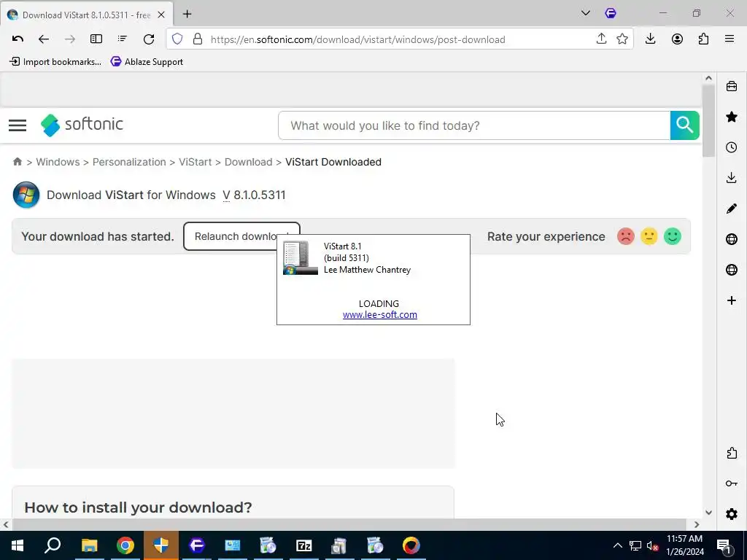Open the taskbar search magnifier

[53, 545]
